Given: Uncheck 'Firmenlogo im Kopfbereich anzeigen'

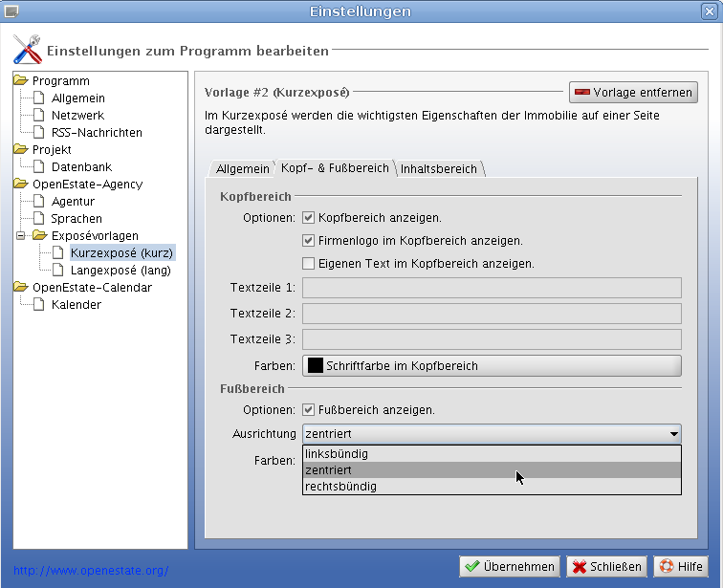Looking at the screenshot, I should [309, 241].
